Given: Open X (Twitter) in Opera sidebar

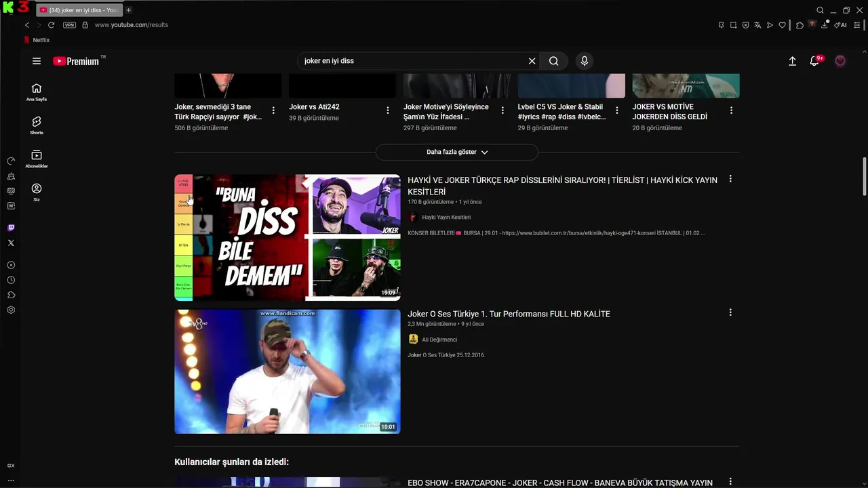Looking at the screenshot, I should [11, 243].
